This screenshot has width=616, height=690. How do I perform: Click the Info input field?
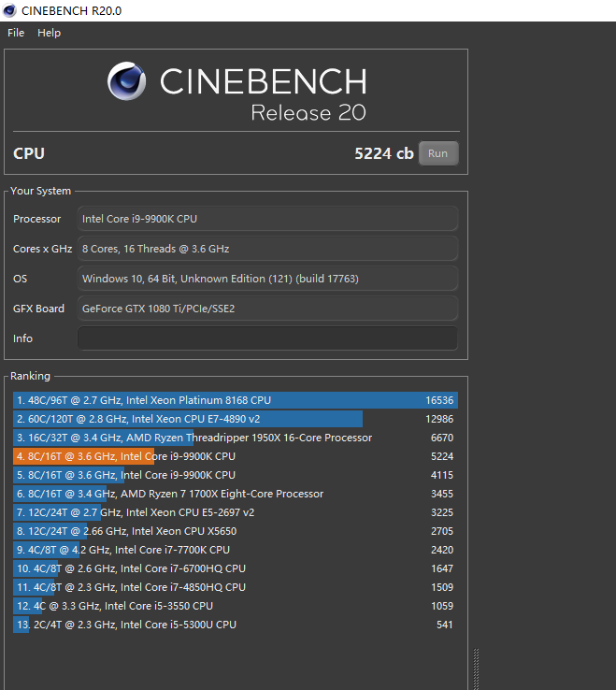pyautogui.click(x=267, y=338)
